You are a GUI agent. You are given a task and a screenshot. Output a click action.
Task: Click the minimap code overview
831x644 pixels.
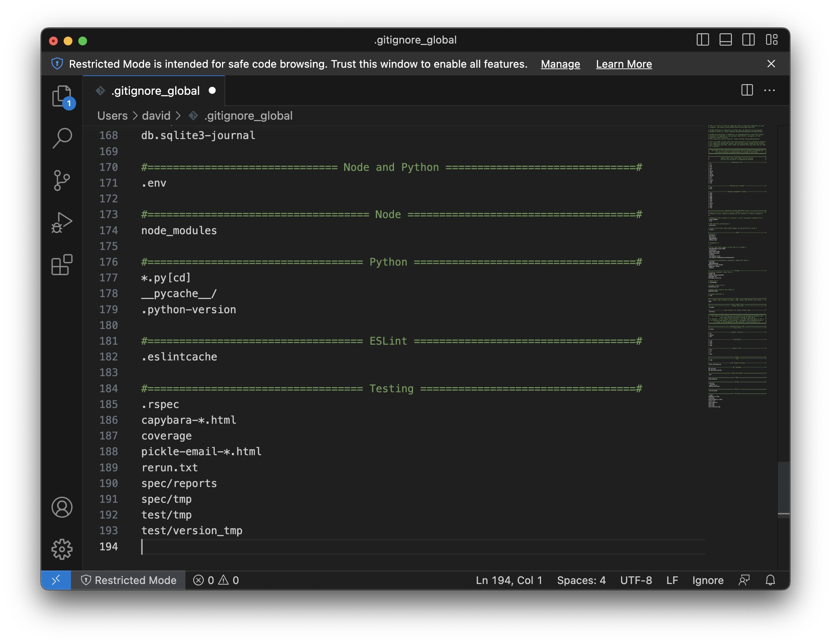tap(737, 266)
